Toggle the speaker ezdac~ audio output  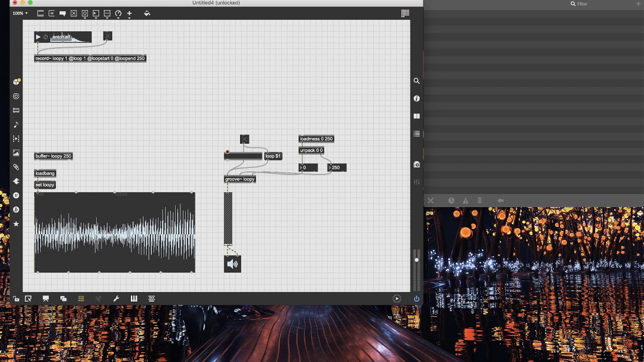(232, 264)
